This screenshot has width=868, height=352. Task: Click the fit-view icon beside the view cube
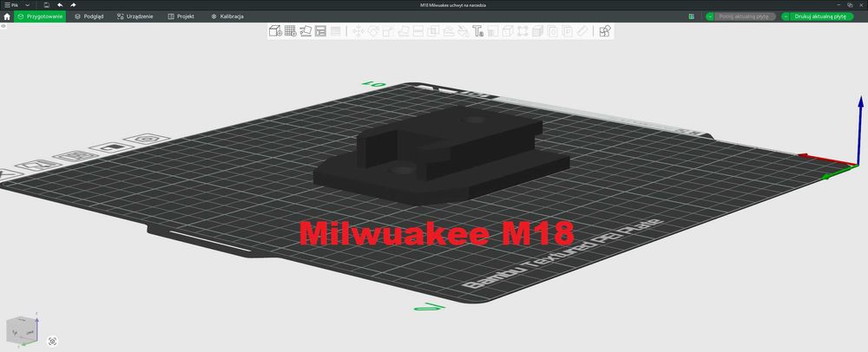[53, 342]
